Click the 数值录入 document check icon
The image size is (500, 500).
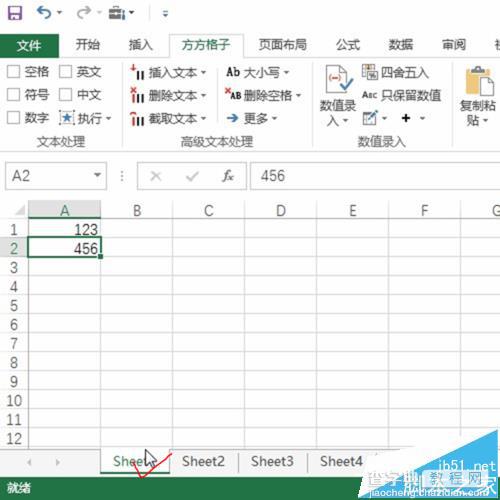[338, 79]
